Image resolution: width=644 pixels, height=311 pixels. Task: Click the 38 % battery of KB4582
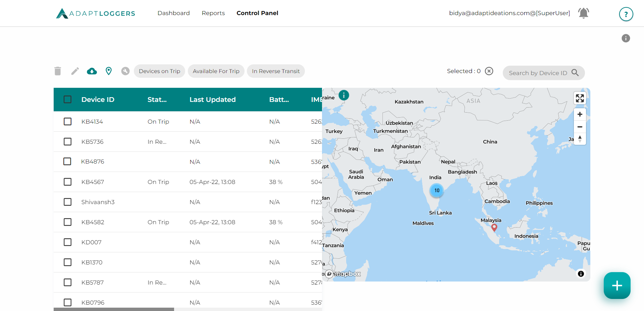276,222
